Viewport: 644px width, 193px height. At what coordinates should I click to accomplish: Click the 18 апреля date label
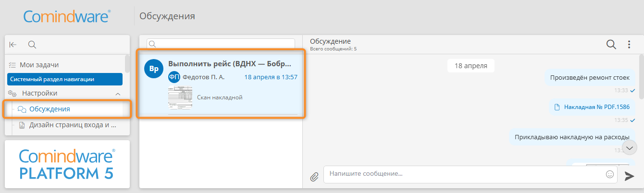[471, 66]
